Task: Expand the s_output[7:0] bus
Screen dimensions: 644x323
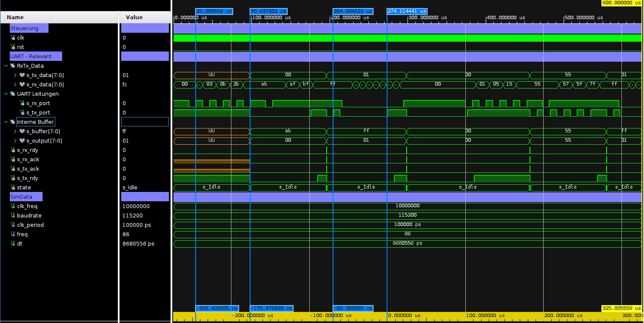Action: click(15, 141)
